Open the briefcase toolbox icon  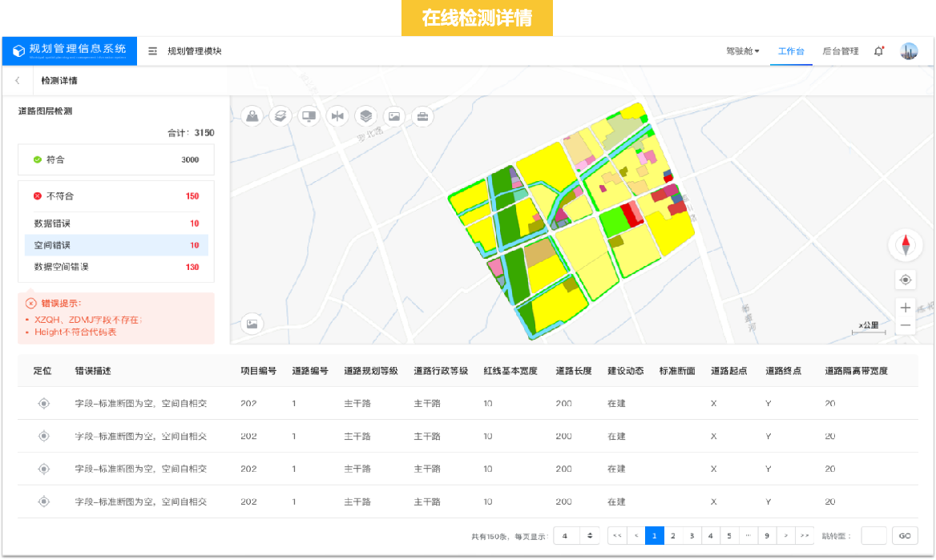[x=422, y=116]
